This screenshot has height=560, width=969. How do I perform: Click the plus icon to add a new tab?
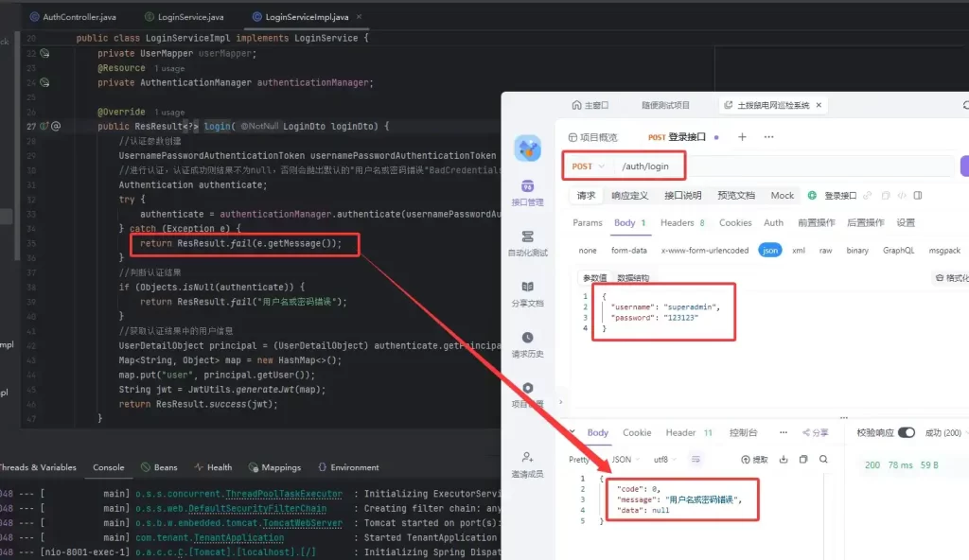[742, 137]
